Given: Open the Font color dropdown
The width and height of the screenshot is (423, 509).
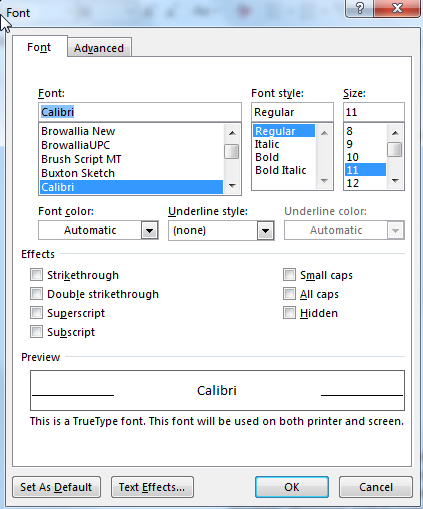Looking at the screenshot, I should [149, 230].
